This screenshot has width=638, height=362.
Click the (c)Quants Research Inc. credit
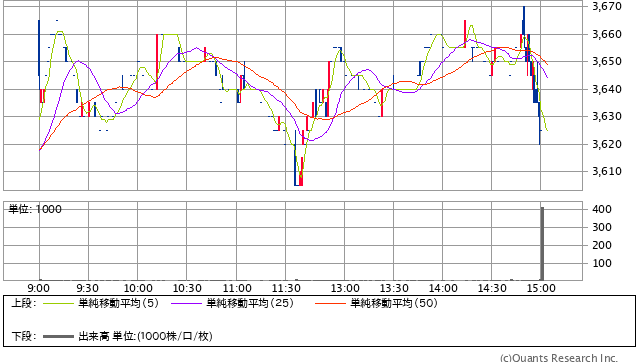tap(559, 358)
